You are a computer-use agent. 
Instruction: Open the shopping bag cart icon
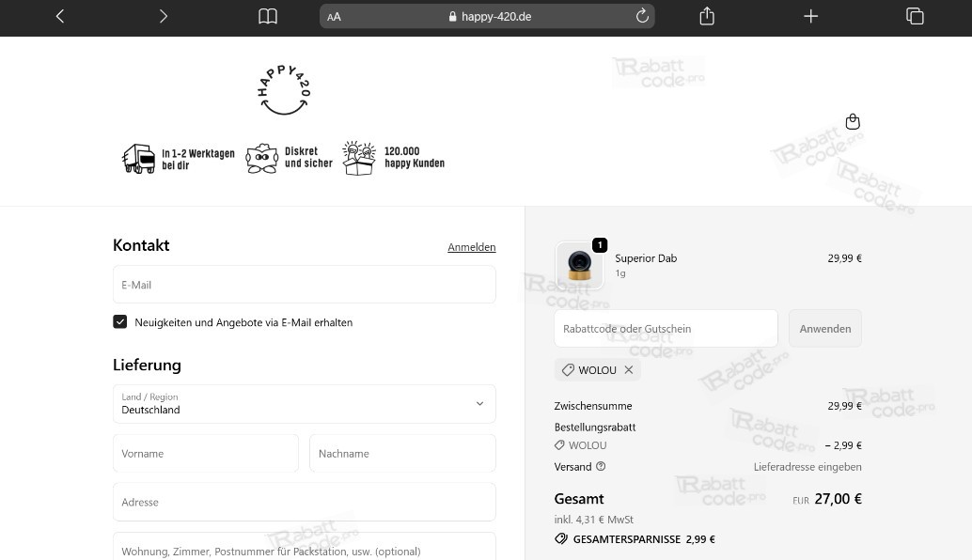coord(852,121)
